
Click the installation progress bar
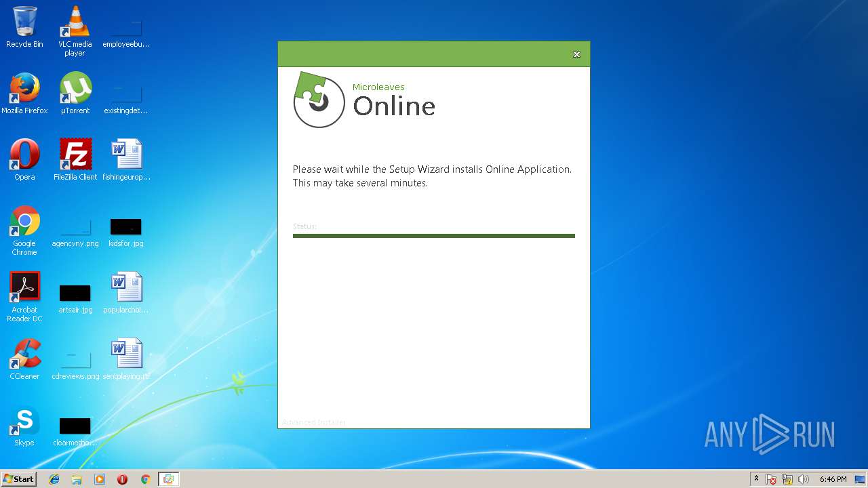coord(434,236)
